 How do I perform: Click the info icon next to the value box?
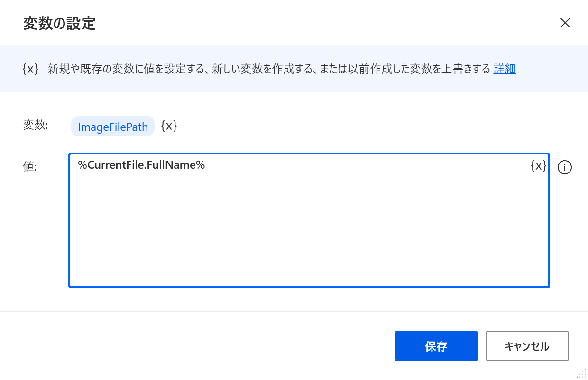[x=565, y=167]
